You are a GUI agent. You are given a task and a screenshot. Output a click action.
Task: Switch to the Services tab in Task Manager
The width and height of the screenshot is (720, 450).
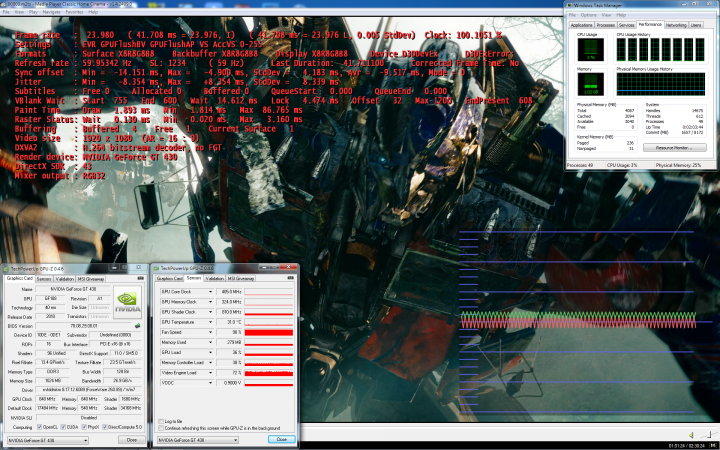tap(626, 25)
